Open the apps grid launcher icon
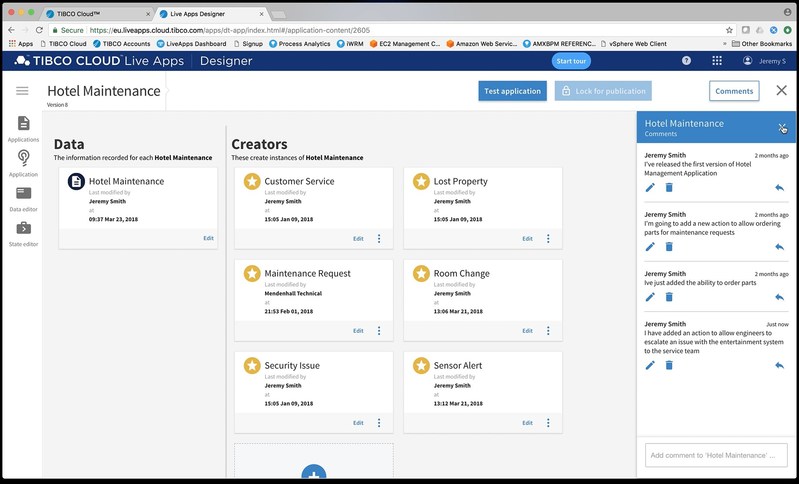This screenshot has width=799, height=484. click(x=716, y=61)
